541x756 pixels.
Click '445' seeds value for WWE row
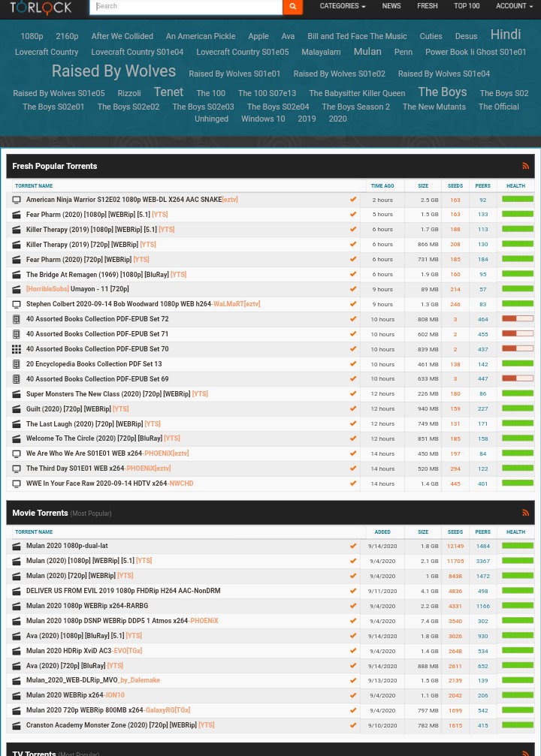[x=455, y=483]
